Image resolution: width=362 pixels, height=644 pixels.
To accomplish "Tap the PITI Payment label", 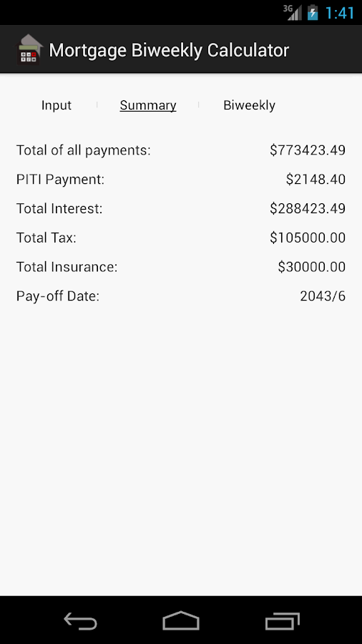I will [60, 180].
